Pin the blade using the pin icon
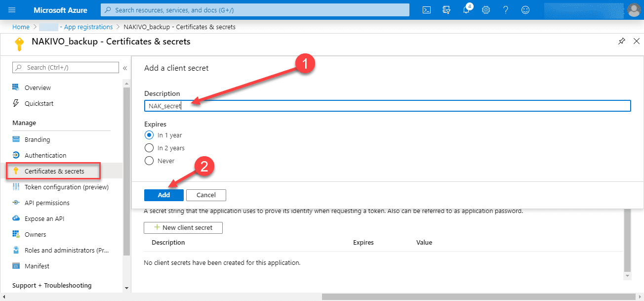 621,42
